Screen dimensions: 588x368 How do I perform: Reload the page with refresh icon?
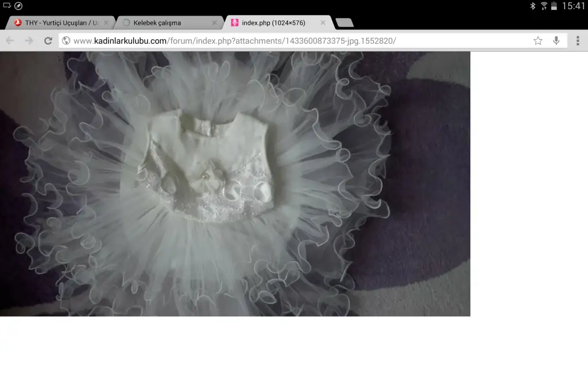(48, 41)
